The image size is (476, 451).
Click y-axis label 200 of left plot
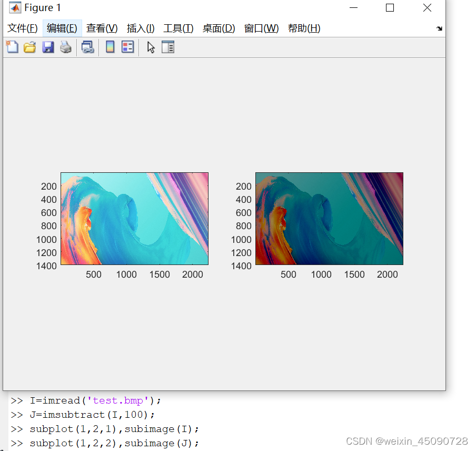(49, 186)
